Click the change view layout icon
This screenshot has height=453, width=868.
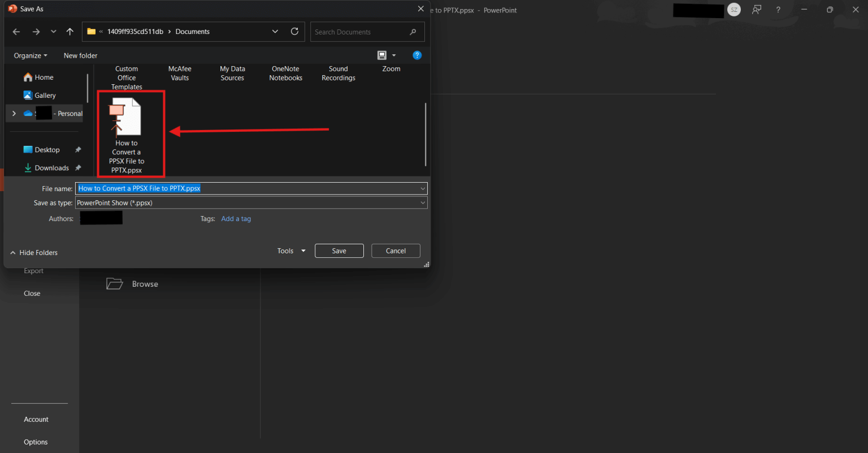382,55
